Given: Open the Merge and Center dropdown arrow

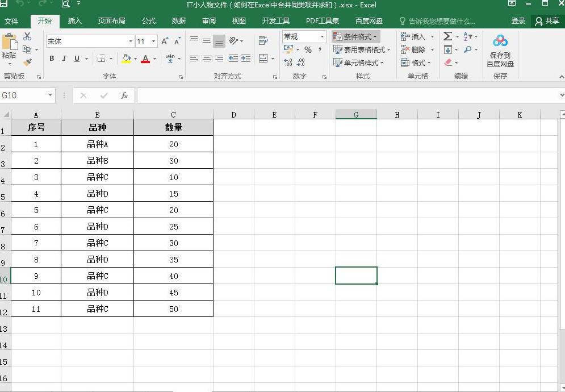Looking at the screenshot, I should pos(273,59).
